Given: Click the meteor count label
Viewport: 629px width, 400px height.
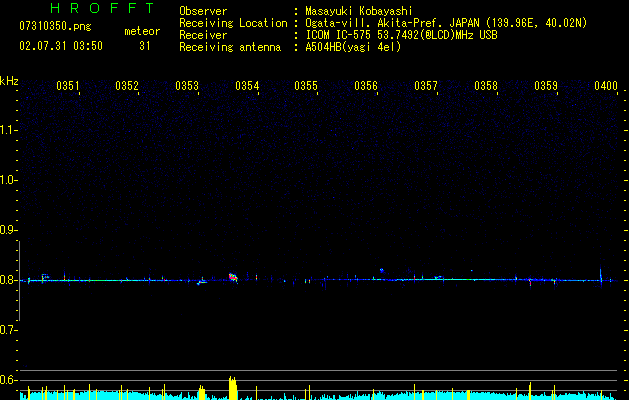Looking at the screenshot, I should 142,31.
